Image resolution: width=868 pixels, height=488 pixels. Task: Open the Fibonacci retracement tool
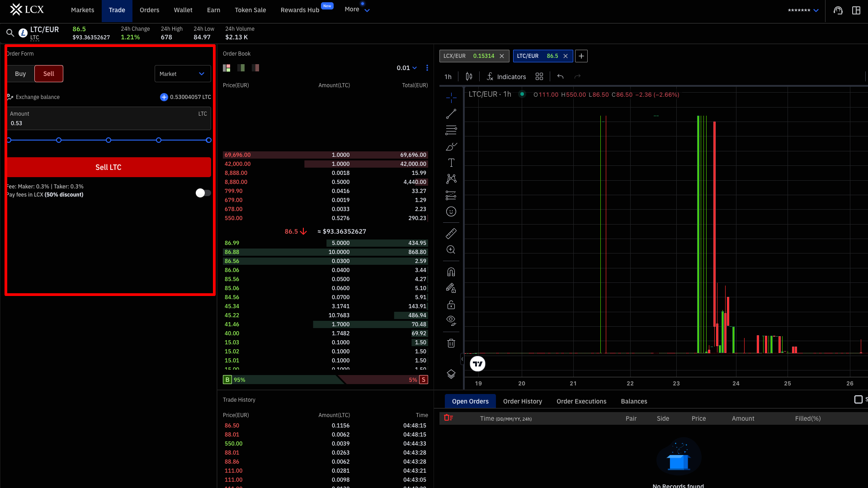point(451,130)
